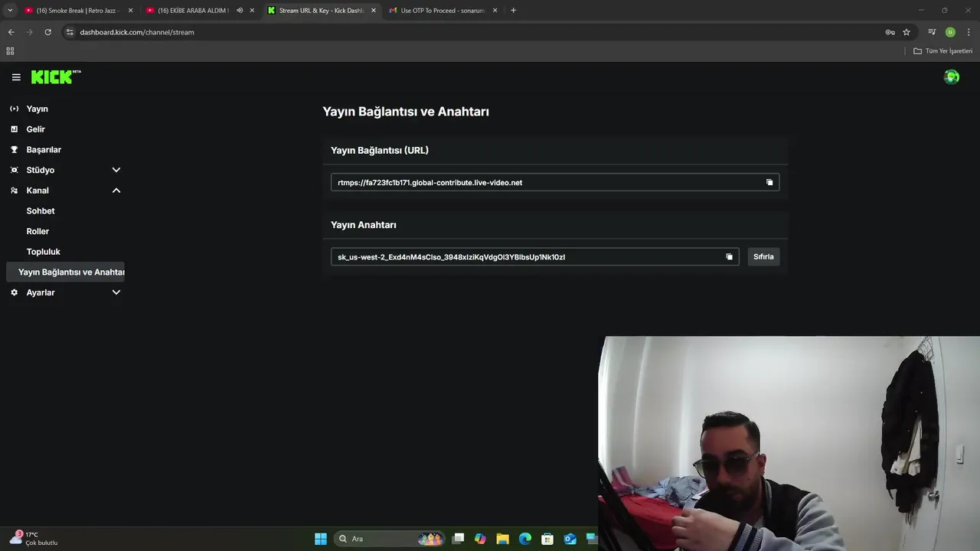
Task: Click the Yayın broadcast icon in sidebar
Action: click(x=14, y=109)
